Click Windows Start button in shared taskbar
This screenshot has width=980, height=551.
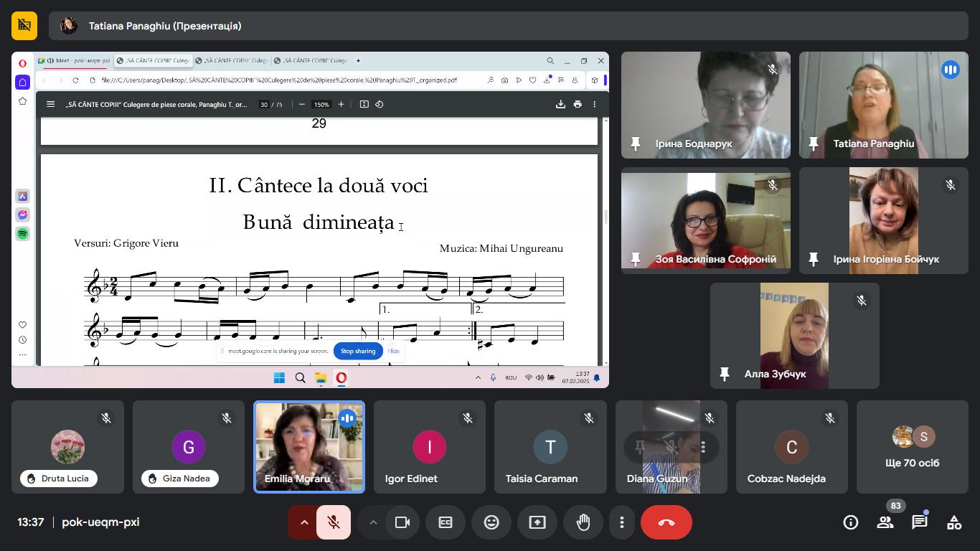279,377
